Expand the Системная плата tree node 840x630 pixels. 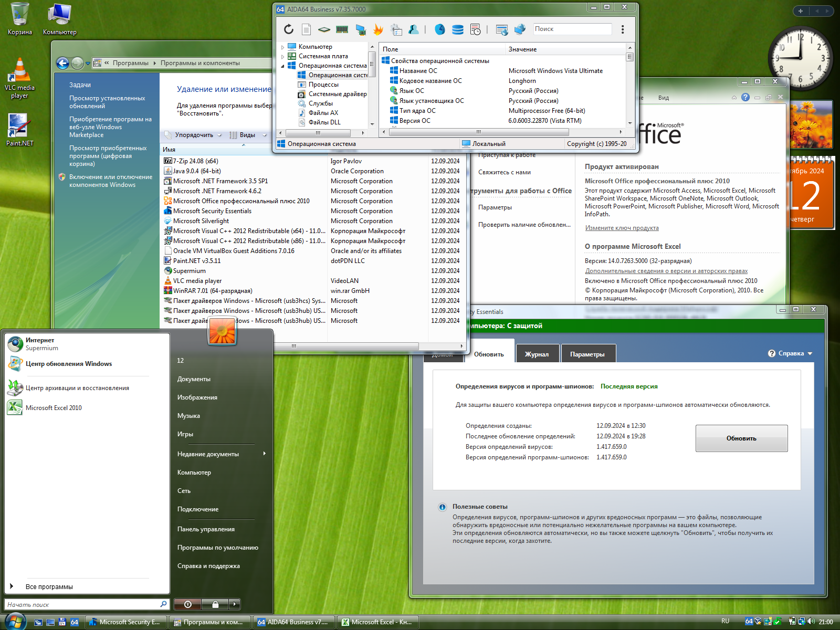[x=282, y=57]
